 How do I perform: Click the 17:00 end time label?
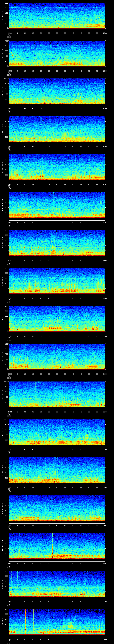tap(105, 109)
